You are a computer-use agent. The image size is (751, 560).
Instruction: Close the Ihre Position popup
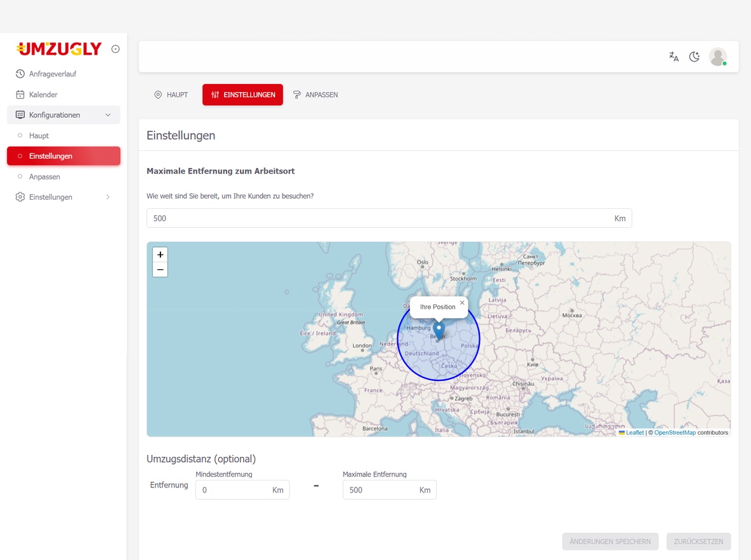tap(462, 303)
